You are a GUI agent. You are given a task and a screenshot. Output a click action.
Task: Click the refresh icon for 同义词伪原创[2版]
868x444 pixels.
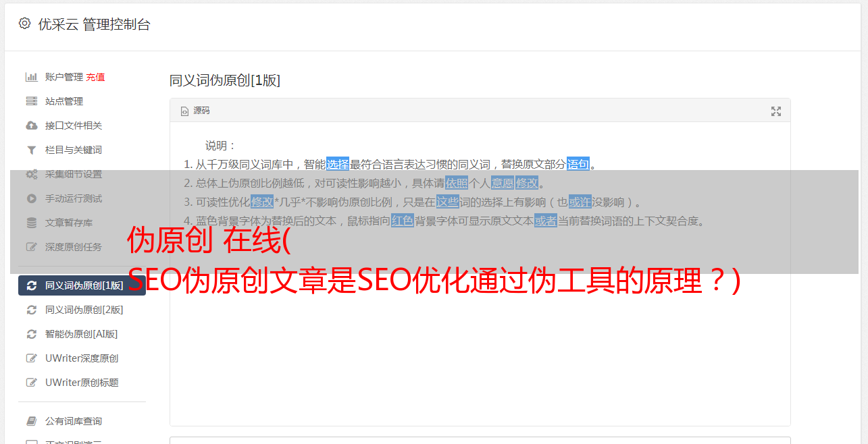click(31, 310)
